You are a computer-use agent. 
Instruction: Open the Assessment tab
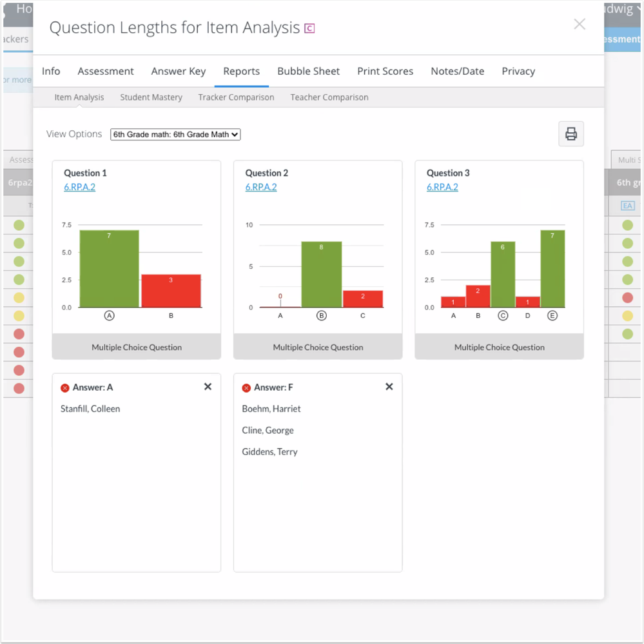[x=106, y=71]
